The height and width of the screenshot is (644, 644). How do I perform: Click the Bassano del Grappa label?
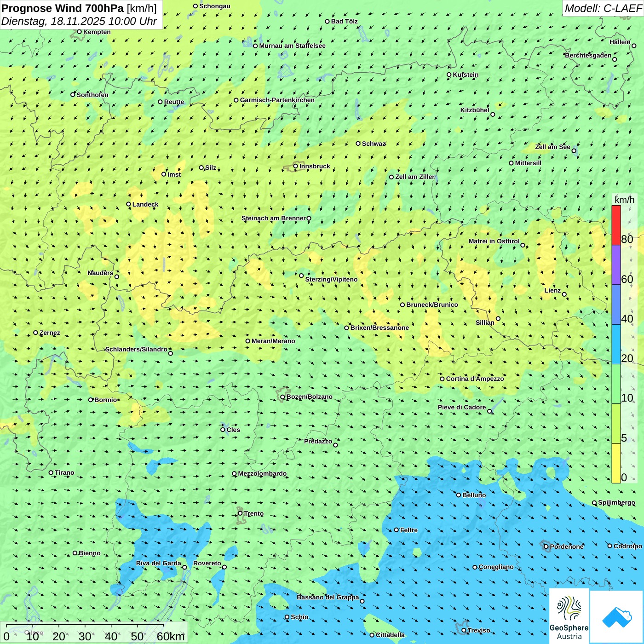(328, 597)
